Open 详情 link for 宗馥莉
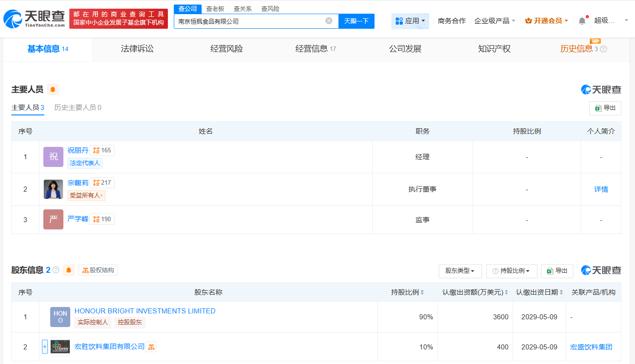Image resolution: width=635 pixels, height=364 pixels. pos(601,189)
